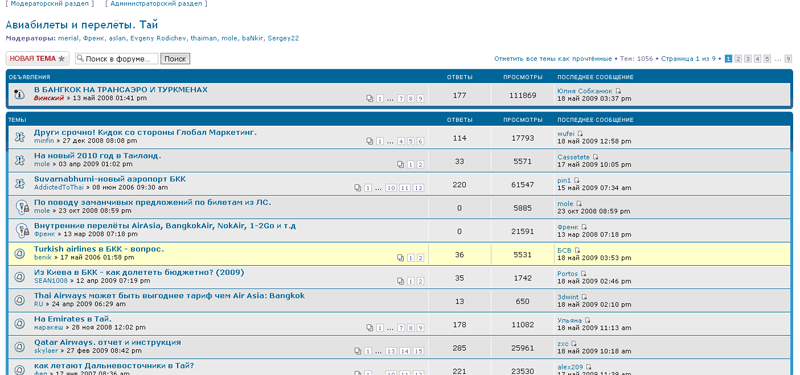Click sticky icon of Други срочно topic
Viewport: 800px width, 375px height.
pyautogui.click(x=19, y=137)
